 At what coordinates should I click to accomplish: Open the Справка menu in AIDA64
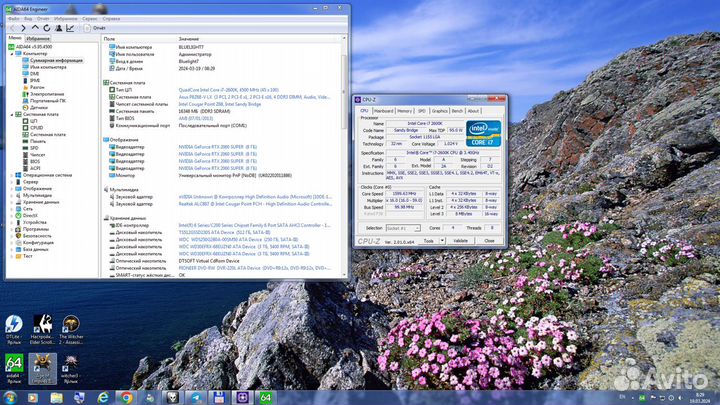coord(111,19)
